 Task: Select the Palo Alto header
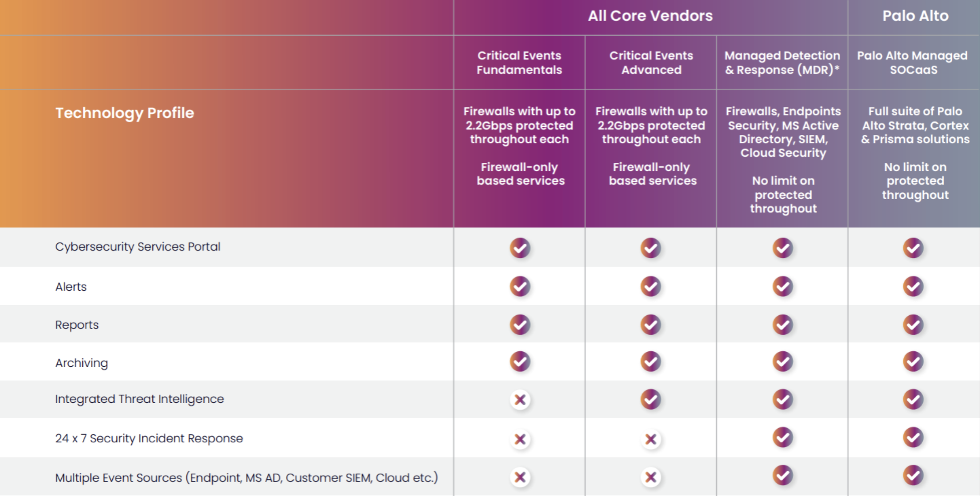(915, 16)
